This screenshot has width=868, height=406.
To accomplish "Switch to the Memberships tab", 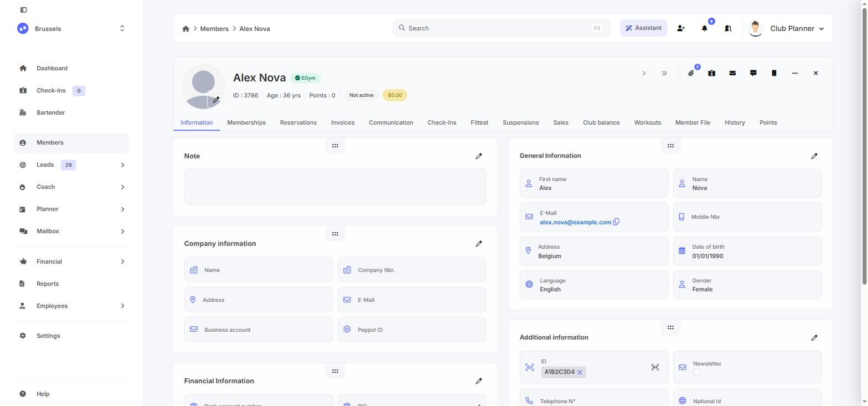I will [246, 122].
